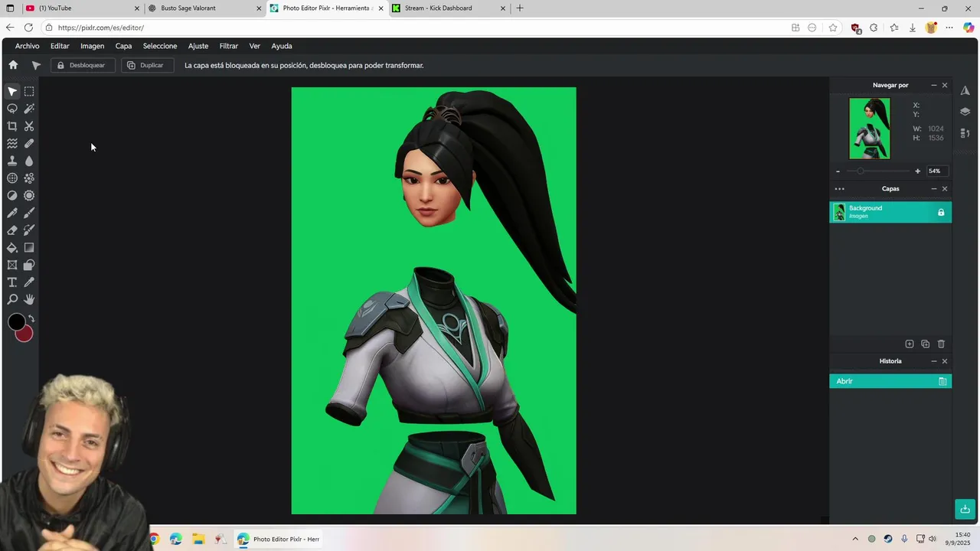Open Capas panel three-dots options menu
This screenshot has height=551, width=980.
point(839,189)
